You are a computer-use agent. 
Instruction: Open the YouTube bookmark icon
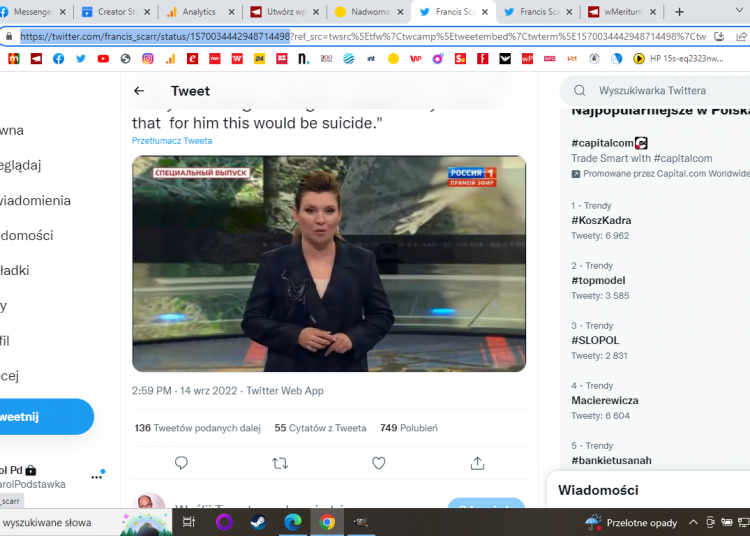(x=103, y=59)
